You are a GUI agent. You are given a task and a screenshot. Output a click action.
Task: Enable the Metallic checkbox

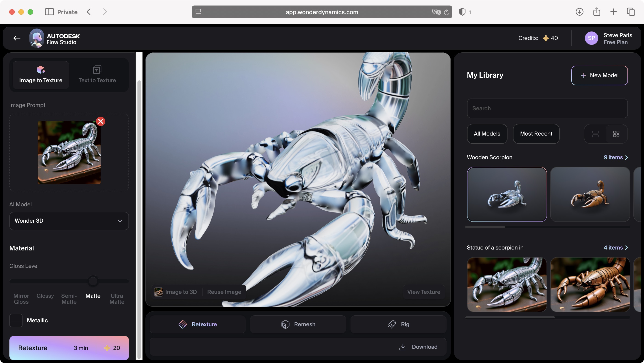coord(16,320)
